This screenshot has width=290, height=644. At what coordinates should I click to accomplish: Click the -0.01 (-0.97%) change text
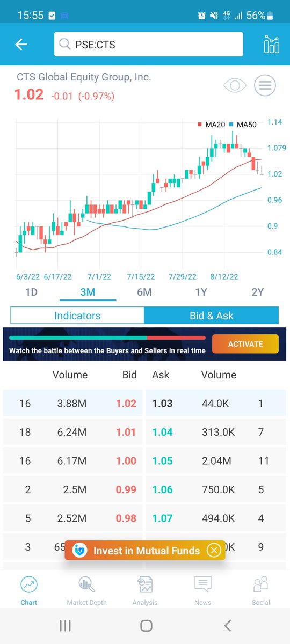pyautogui.click(x=83, y=97)
